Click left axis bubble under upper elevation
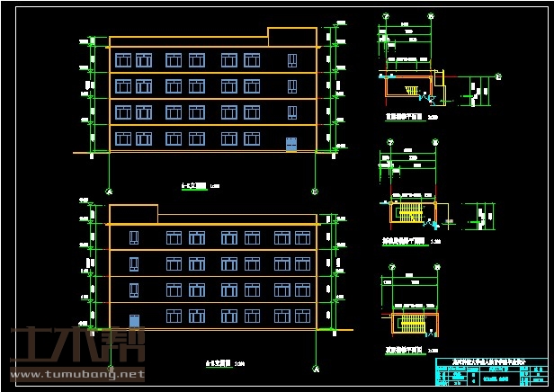The height and width of the screenshot is (392, 554). [110, 191]
